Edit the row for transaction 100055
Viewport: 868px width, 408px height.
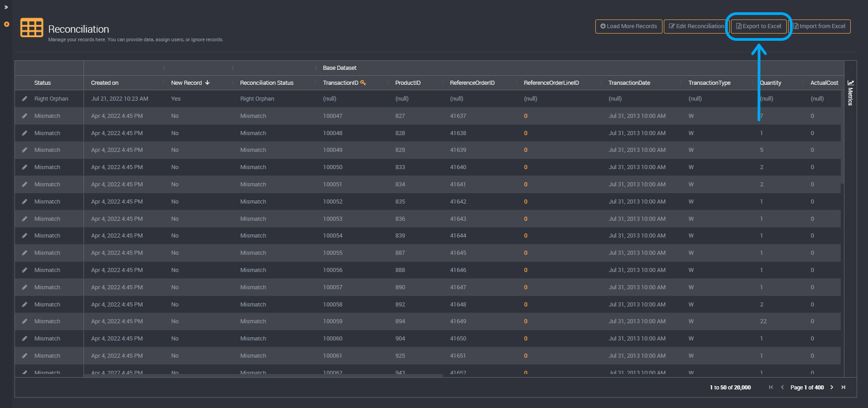tap(25, 253)
